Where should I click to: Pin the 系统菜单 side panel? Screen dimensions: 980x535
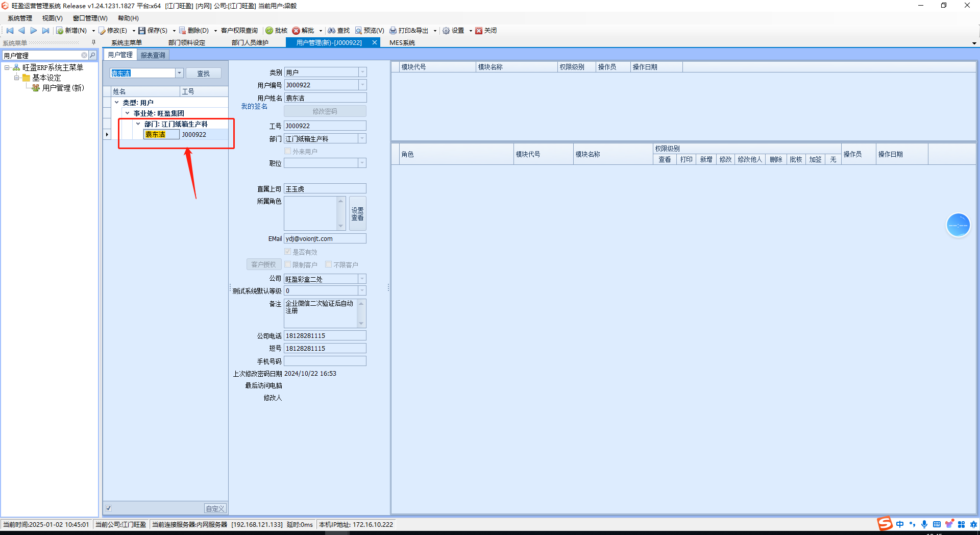tap(93, 43)
